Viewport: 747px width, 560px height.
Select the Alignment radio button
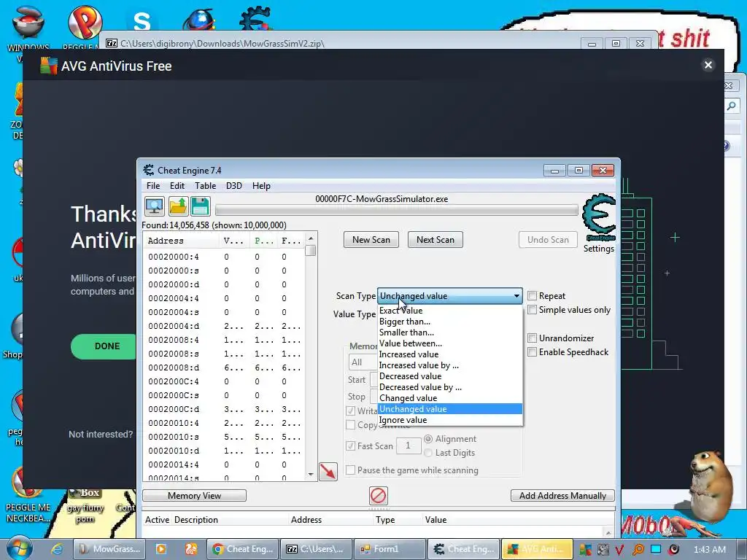[428, 439]
